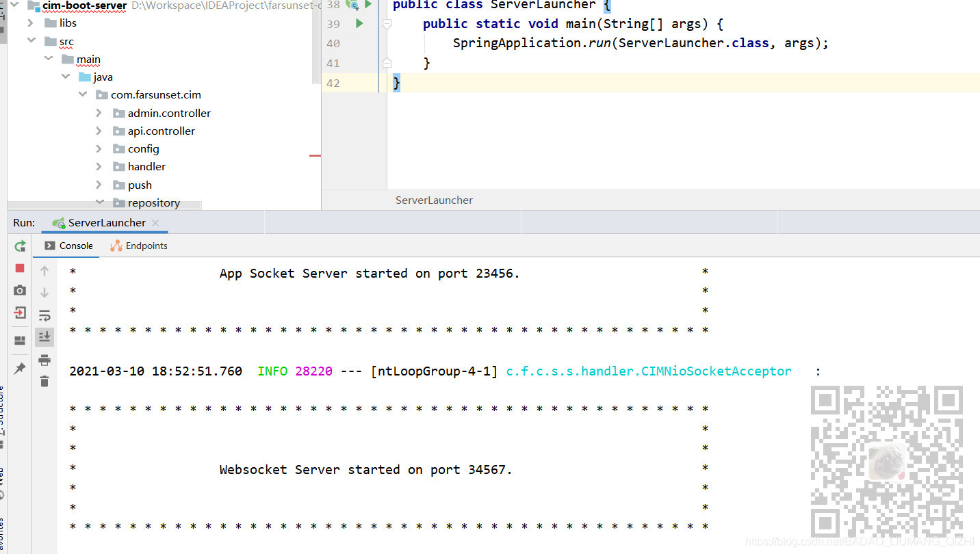Image resolution: width=980 pixels, height=554 pixels.
Task: Toggle scroll to end in console
Action: 44,337
